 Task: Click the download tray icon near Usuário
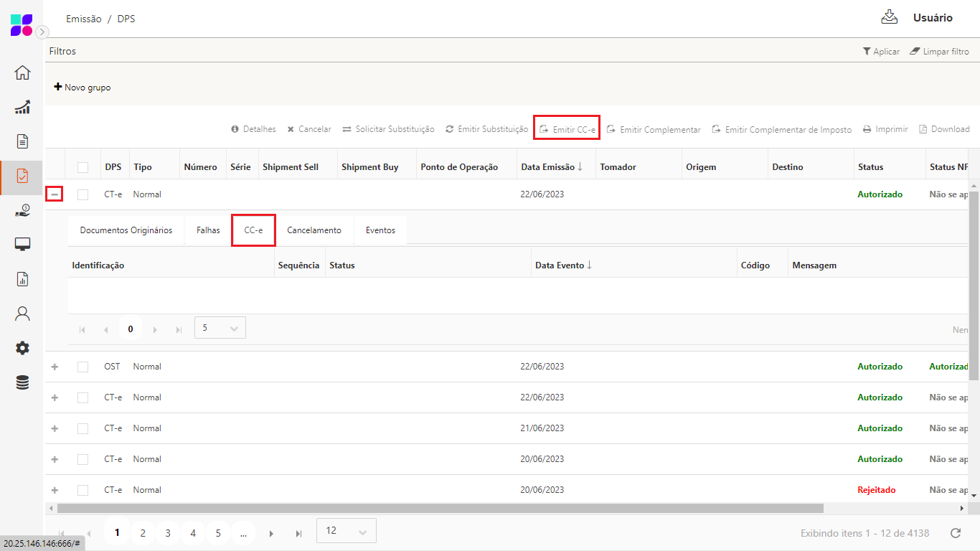pyautogui.click(x=890, y=17)
